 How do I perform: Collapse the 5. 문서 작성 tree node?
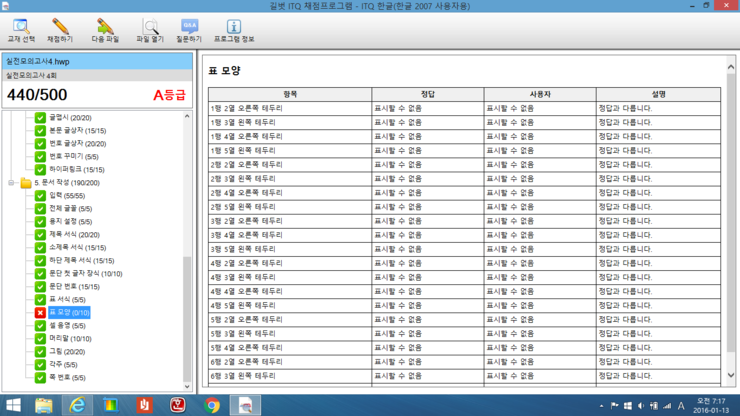(13, 183)
